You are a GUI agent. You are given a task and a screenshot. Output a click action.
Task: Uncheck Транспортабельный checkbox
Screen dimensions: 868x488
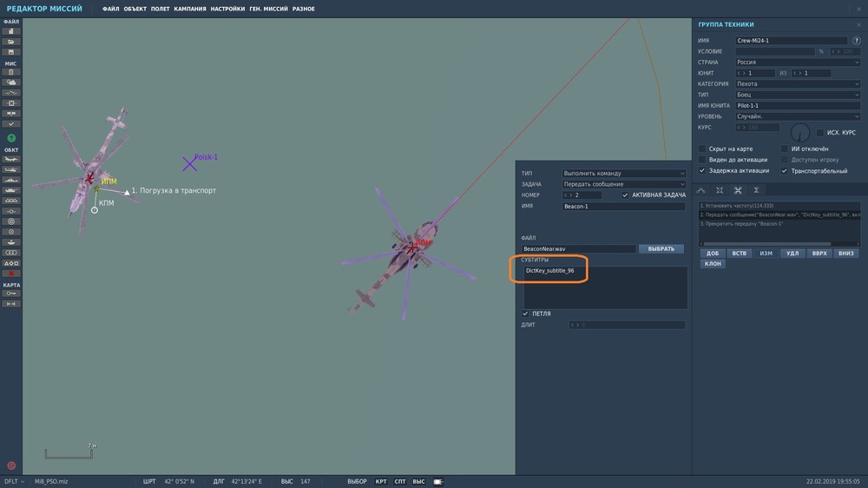(x=785, y=170)
